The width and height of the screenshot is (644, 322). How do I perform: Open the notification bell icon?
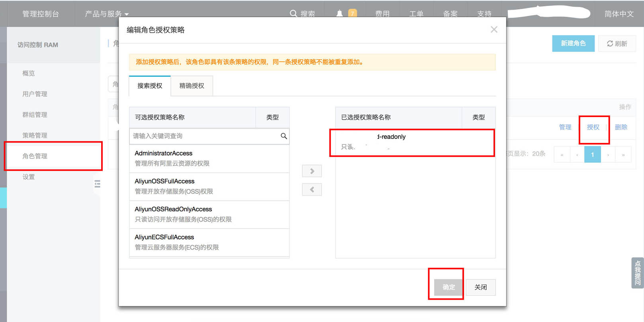tap(340, 14)
